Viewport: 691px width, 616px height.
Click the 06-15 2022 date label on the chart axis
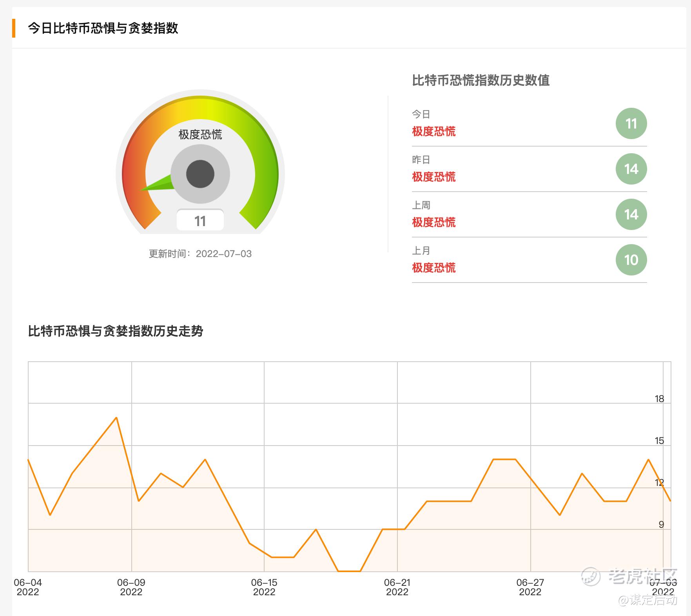(x=264, y=587)
